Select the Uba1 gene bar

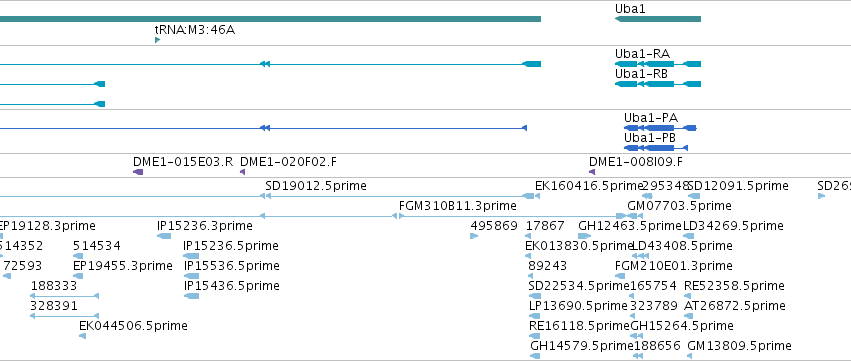pos(658,19)
